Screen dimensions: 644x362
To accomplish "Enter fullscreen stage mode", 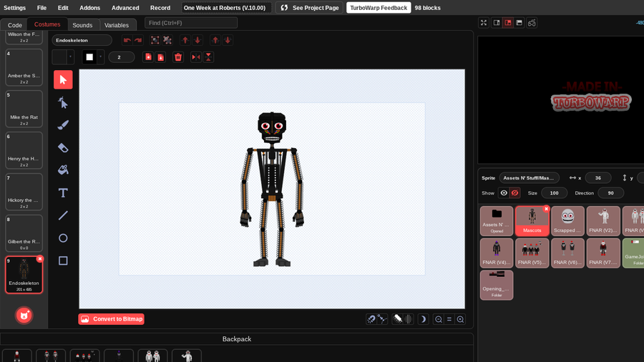I will (484, 23).
